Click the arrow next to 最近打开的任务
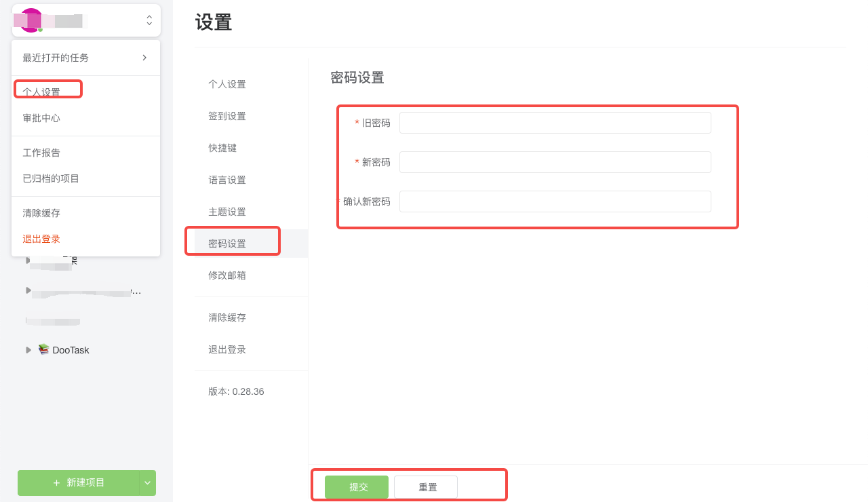The width and height of the screenshot is (868, 502). click(144, 58)
